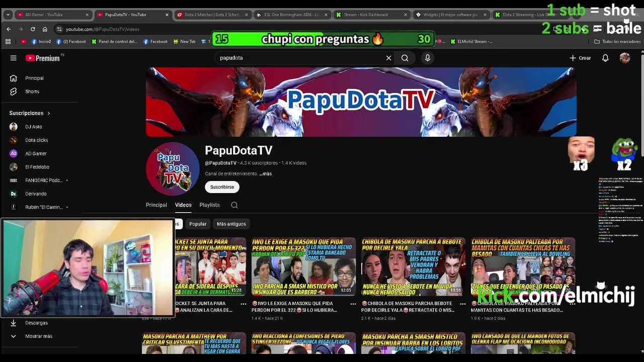Start voice search with the microphone icon
The image size is (644, 362).
(428, 58)
